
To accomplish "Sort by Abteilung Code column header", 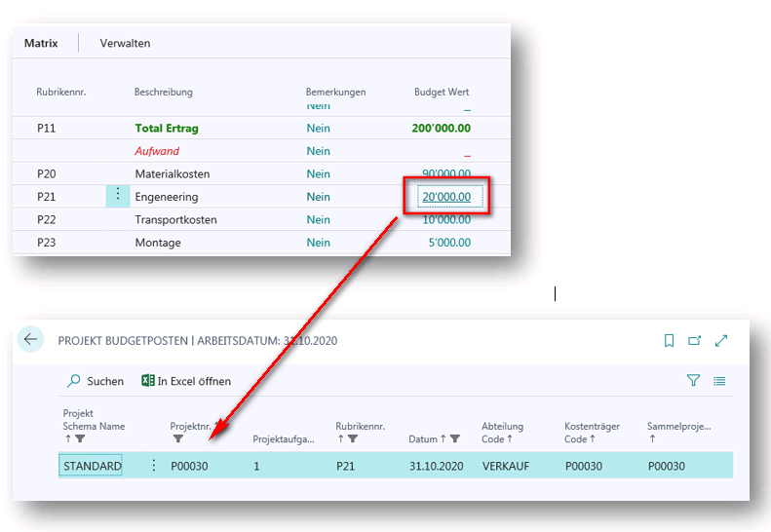I will 502,433.
